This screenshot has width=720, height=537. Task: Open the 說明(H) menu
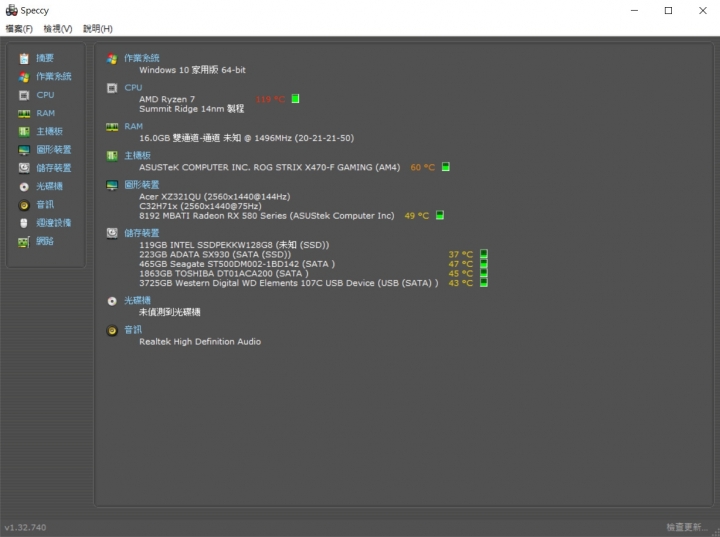98,28
